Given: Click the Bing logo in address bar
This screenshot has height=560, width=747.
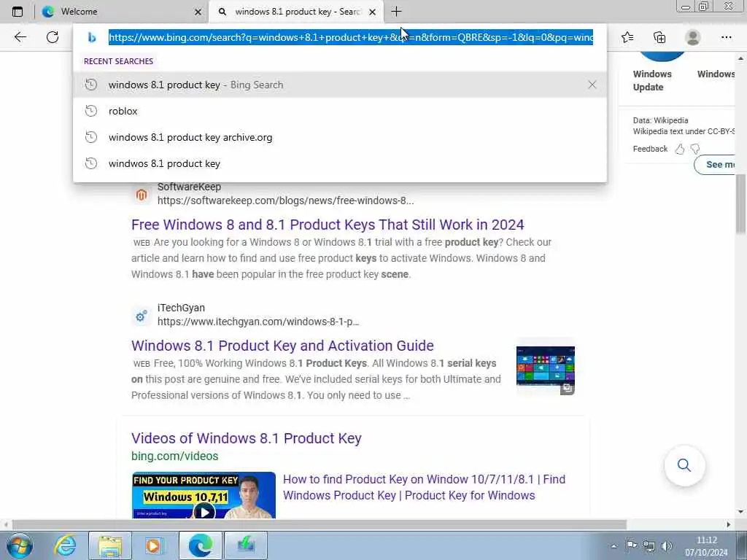Looking at the screenshot, I should (92, 37).
